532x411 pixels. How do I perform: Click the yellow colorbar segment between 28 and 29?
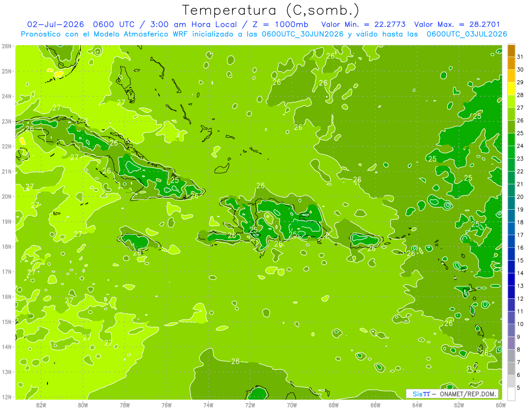[x=511, y=89]
